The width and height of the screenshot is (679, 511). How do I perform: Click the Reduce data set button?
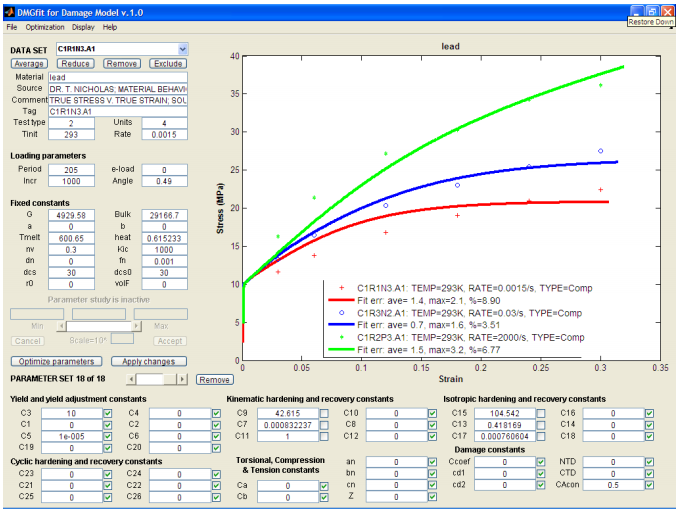[75, 63]
